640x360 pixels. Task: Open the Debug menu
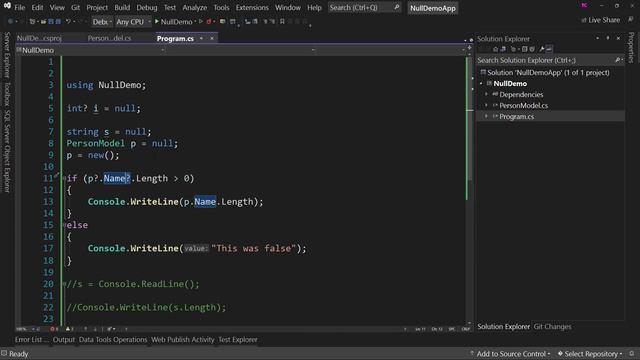click(147, 7)
